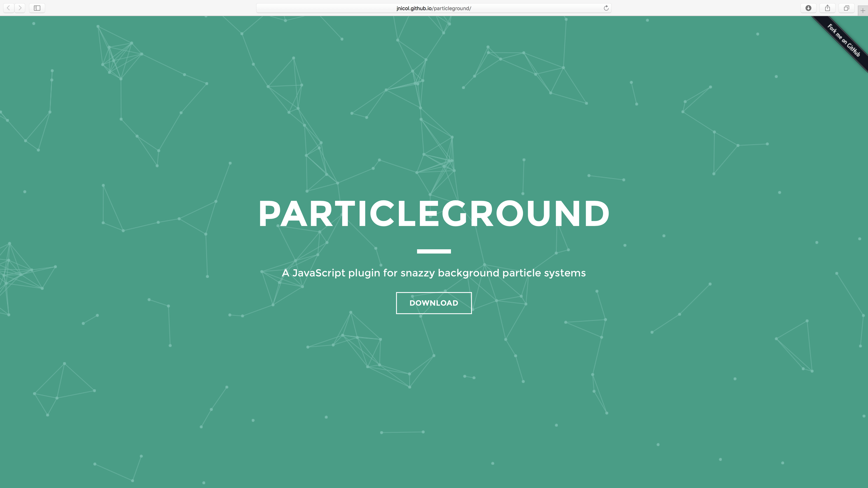868x488 pixels.
Task: Open a new tab with the plus button
Action: click(x=863, y=10)
